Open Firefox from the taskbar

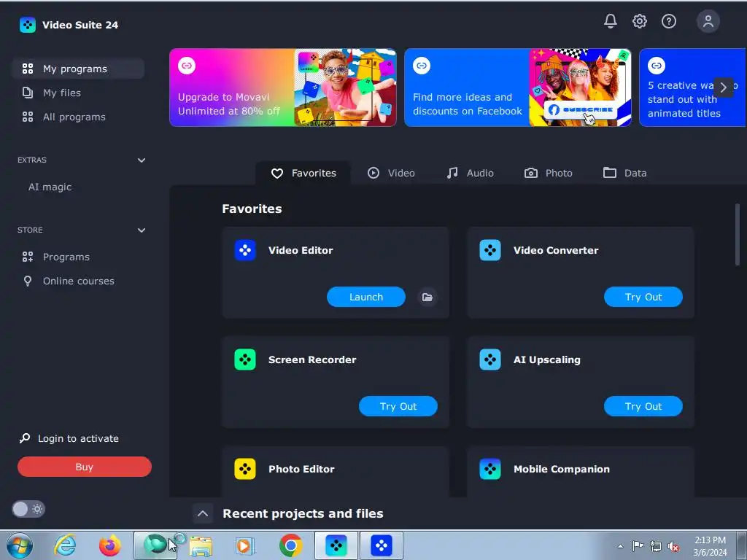109,545
